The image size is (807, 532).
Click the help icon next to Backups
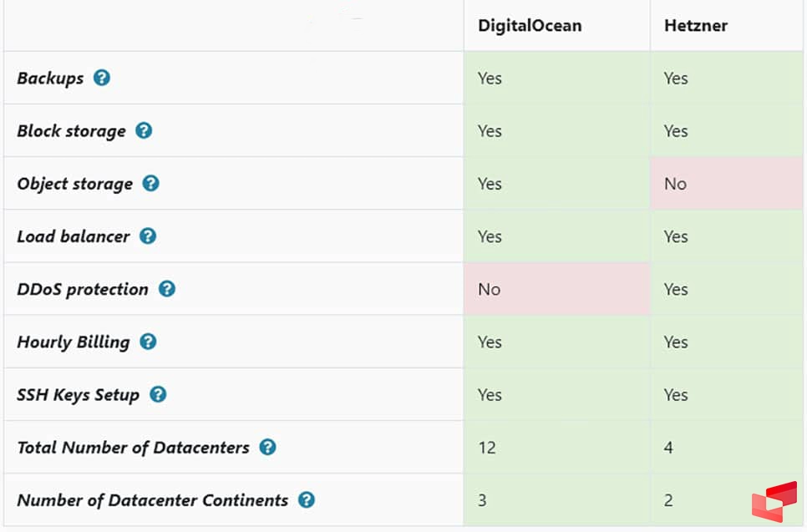pos(101,78)
